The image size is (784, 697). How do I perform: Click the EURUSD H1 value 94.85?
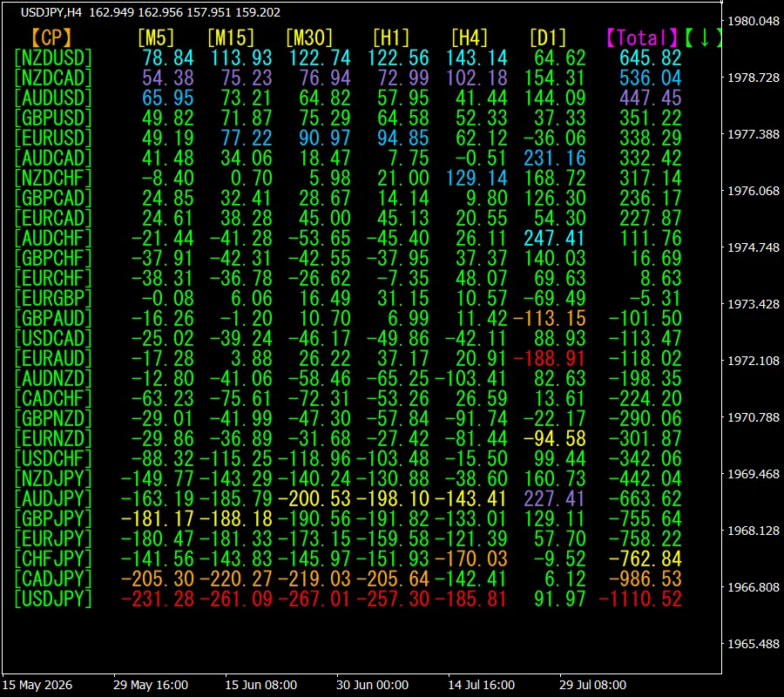click(403, 138)
